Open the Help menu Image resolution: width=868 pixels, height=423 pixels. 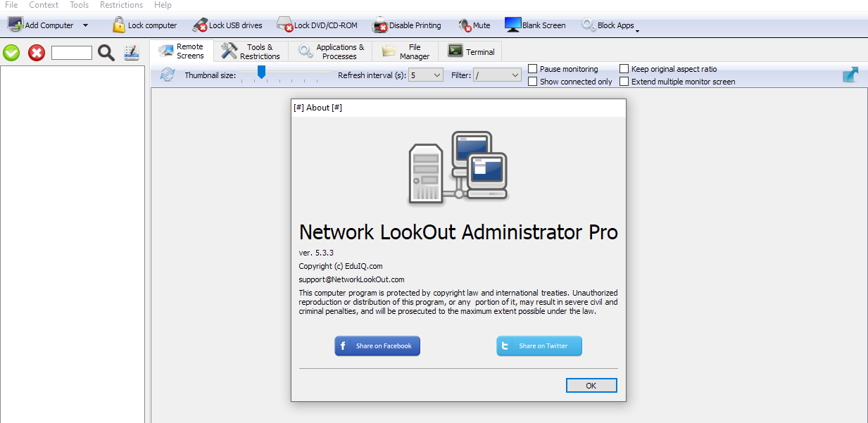(163, 5)
